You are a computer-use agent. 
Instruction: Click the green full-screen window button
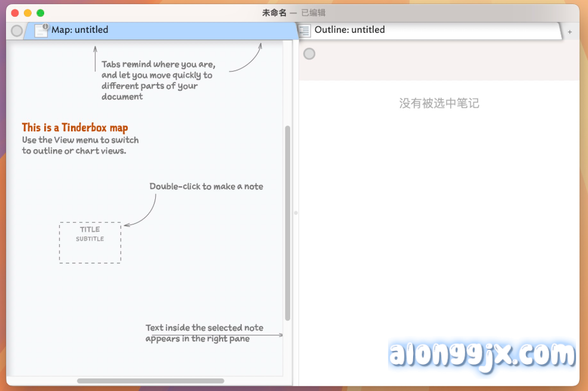pyautogui.click(x=41, y=13)
